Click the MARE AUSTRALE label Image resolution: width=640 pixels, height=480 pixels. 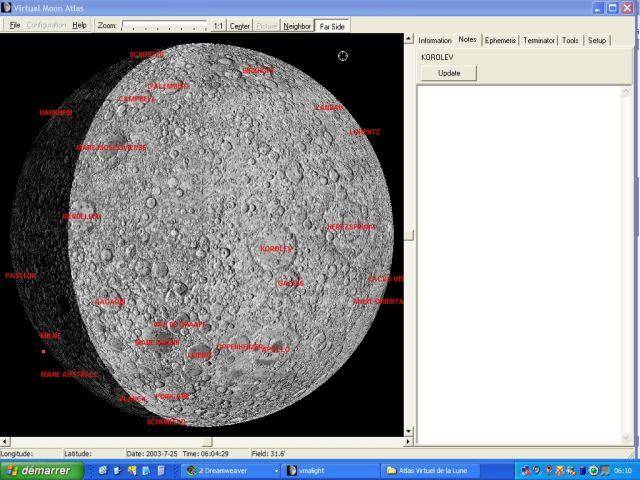(x=69, y=374)
